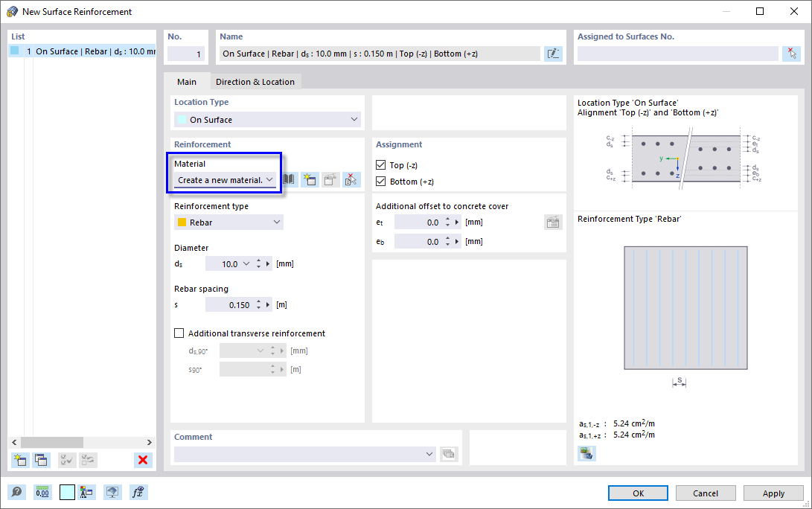Screen dimensions: 812x509
Task: Click the create new material icon
Action: click(x=310, y=179)
